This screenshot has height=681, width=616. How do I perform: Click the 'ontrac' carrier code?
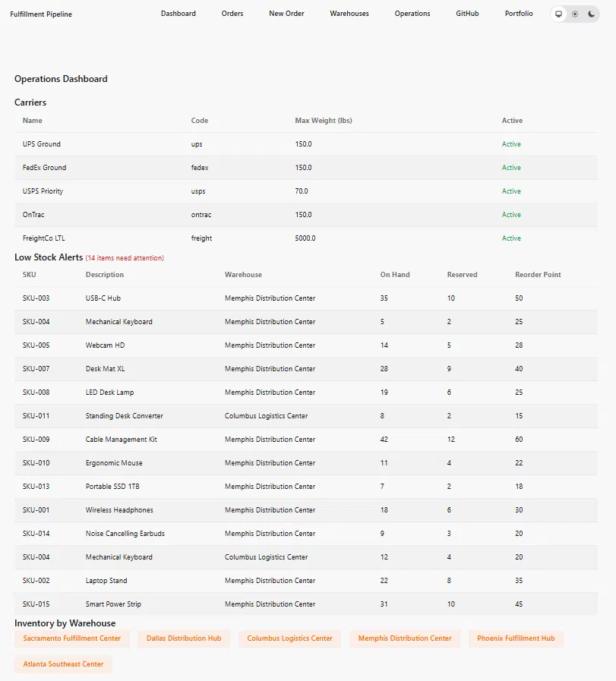(x=201, y=215)
